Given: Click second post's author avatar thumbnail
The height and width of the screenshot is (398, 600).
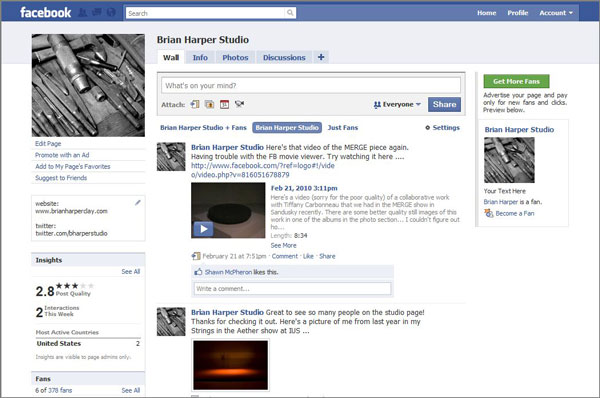Looking at the screenshot, I should pos(171,322).
